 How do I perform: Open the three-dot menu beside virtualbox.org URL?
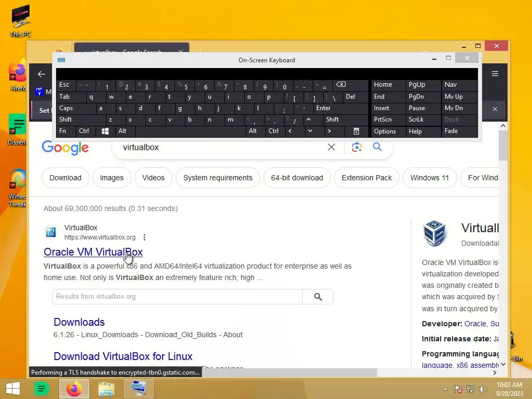pyautogui.click(x=144, y=237)
